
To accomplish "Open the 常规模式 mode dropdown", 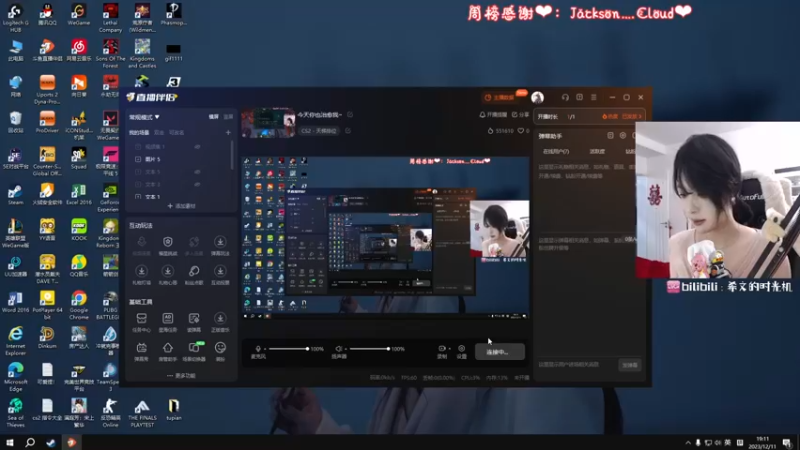I will pos(144,117).
